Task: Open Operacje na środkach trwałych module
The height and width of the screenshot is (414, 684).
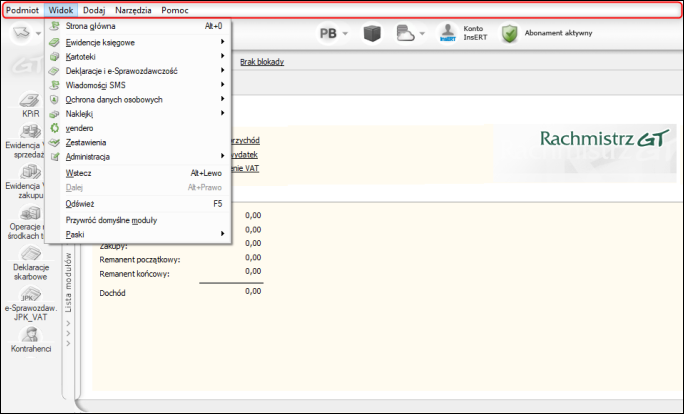Action: [30, 213]
